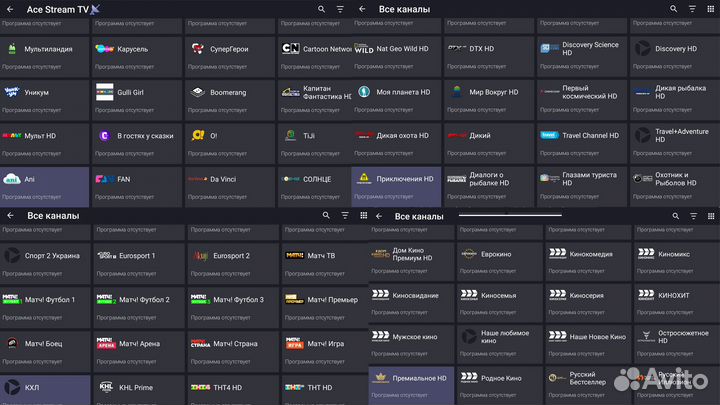
Task: Click the search icon above Discovery Science HD
Action: 672,8
